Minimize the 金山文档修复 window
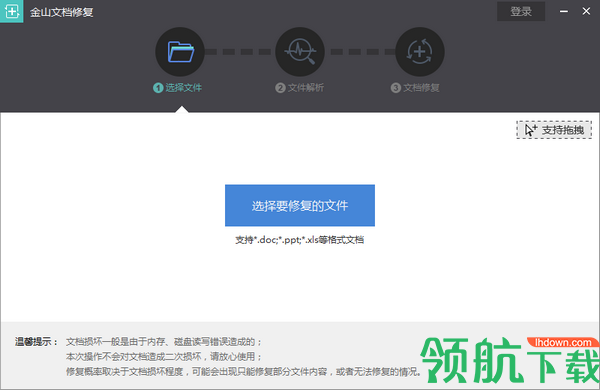Viewport: 600px width, 390px height. tap(564, 11)
